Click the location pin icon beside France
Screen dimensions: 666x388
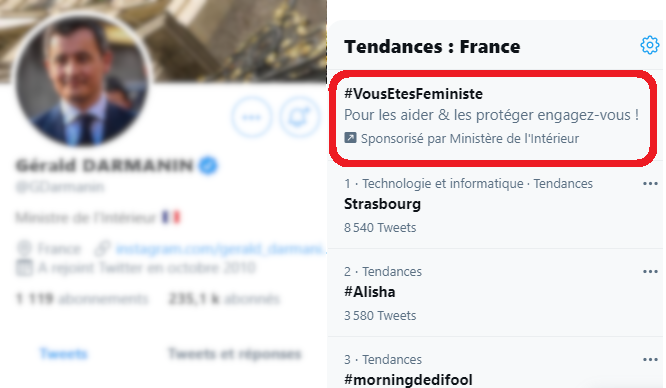tap(24, 248)
